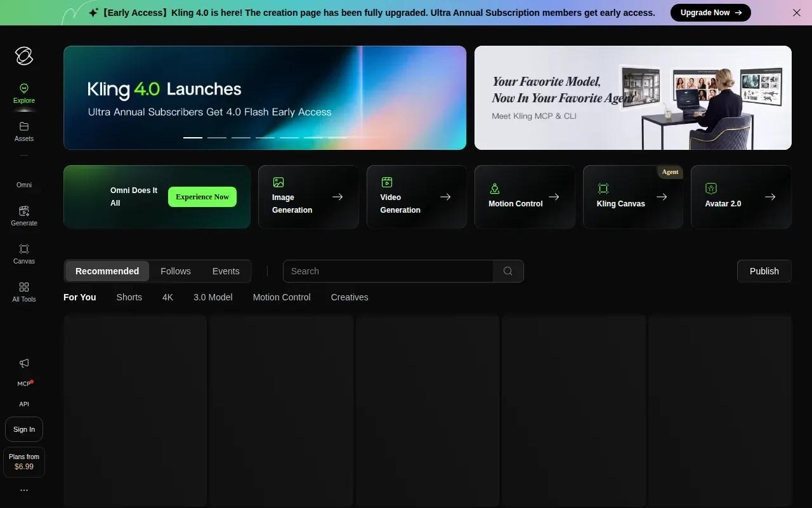Click the sparkle icon in announcement banner

click(93, 13)
